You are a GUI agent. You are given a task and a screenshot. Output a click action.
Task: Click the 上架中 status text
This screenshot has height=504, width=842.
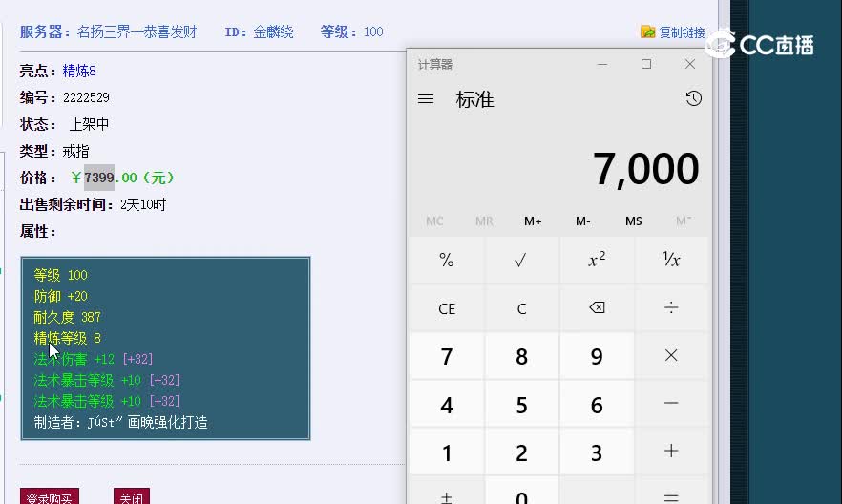click(x=89, y=124)
